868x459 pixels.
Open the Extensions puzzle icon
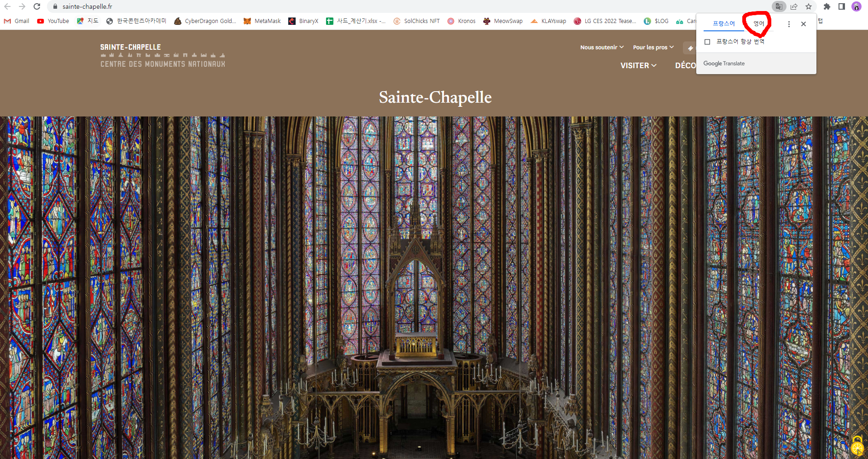(827, 6)
